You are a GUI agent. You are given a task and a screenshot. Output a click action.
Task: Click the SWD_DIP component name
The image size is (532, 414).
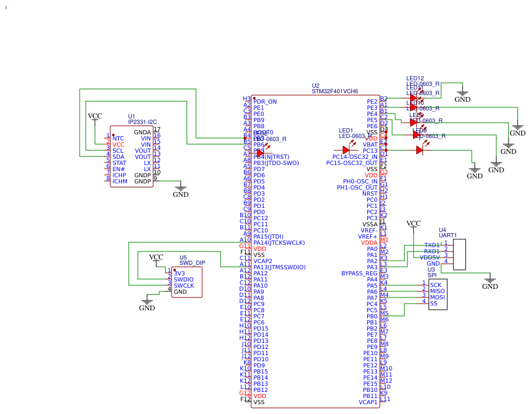click(192, 263)
